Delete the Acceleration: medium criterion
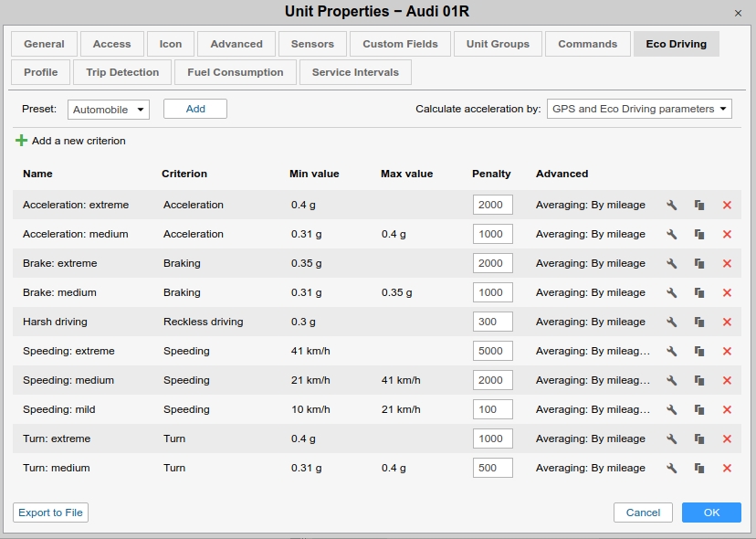The width and height of the screenshot is (756, 539). [727, 234]
